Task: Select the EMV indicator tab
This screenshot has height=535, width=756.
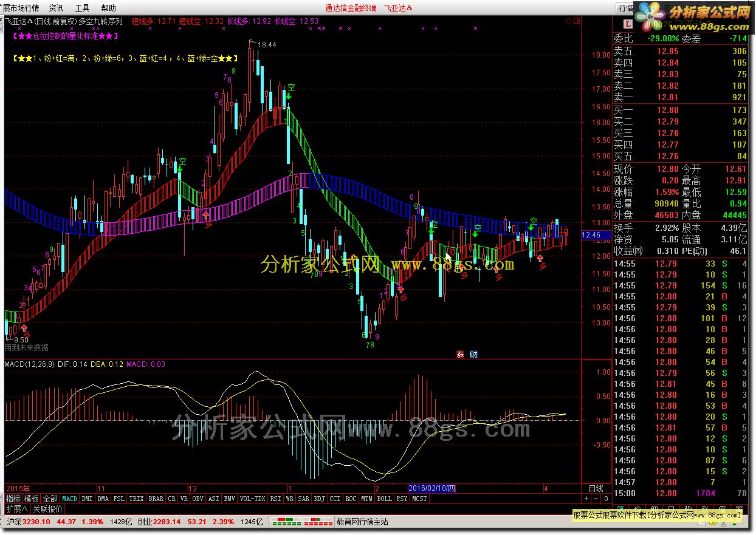Action: coord(229,499)
